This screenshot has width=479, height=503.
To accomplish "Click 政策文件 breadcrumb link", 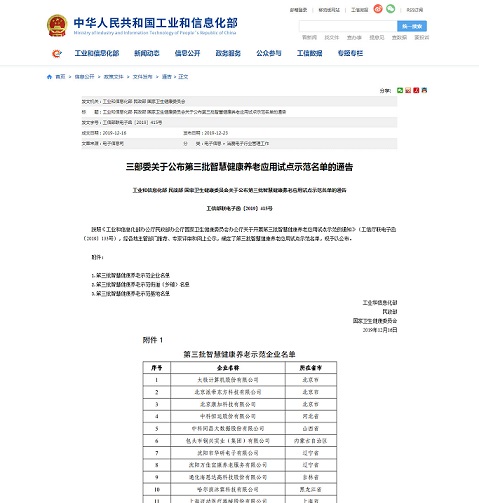I will [x=113, y=77].
